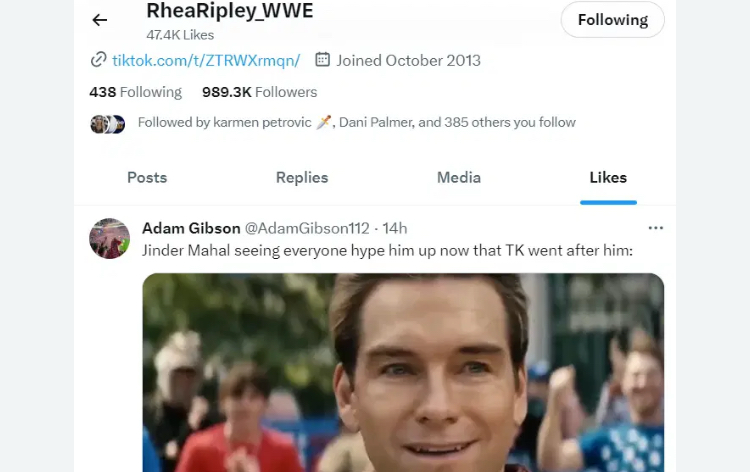View the 989.3K Followers list
Image resolution: width=750 pixels, height=472 pixels.
[x=260, y=92]
